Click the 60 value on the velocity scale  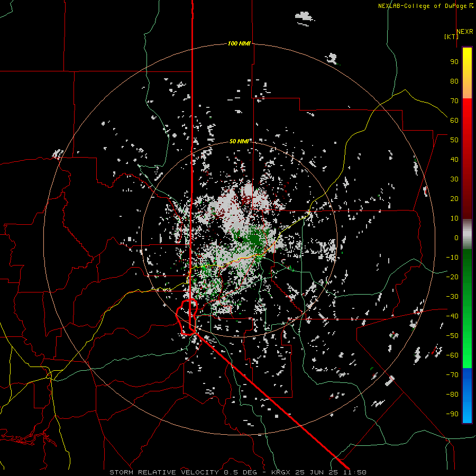pyautogui.click(x=454, y=121)
